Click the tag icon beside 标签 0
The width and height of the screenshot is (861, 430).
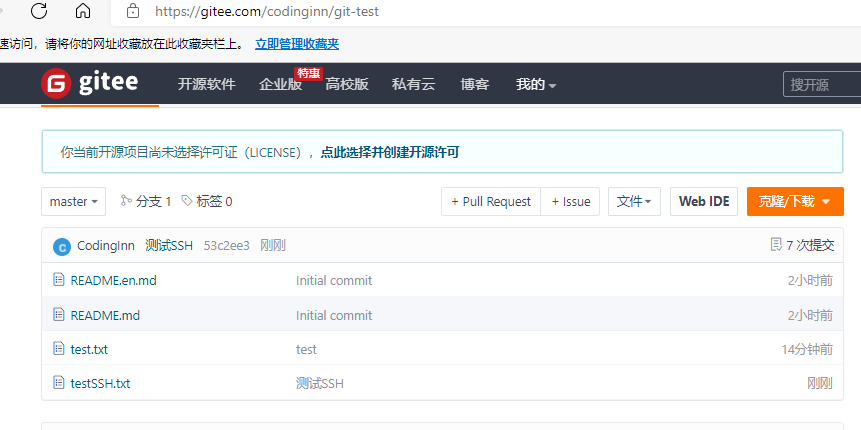coord(187,201)
